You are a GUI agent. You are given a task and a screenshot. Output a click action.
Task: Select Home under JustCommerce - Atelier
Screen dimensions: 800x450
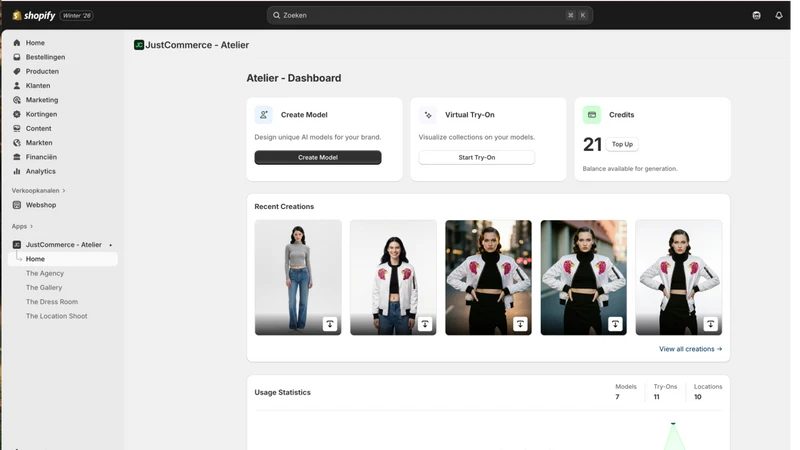(x=63, y=259)
